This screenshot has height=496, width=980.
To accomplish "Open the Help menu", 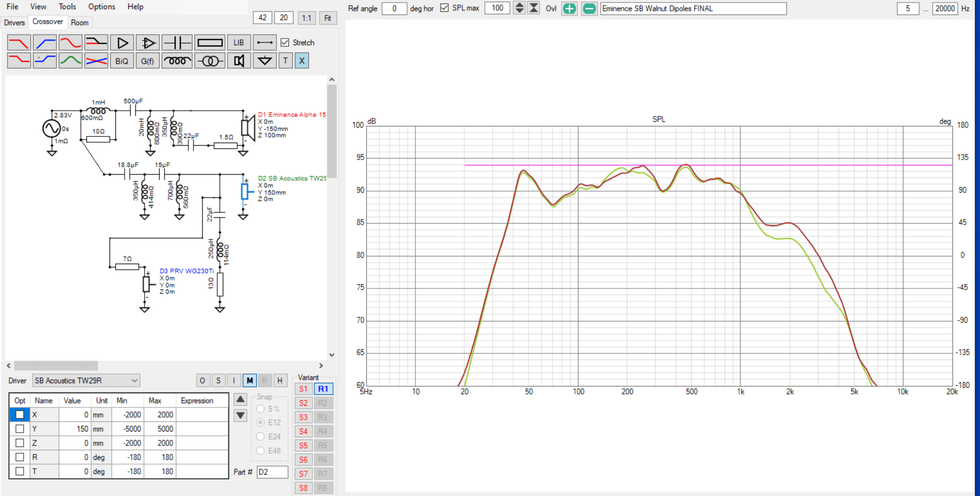I will (x=135, y=7).
